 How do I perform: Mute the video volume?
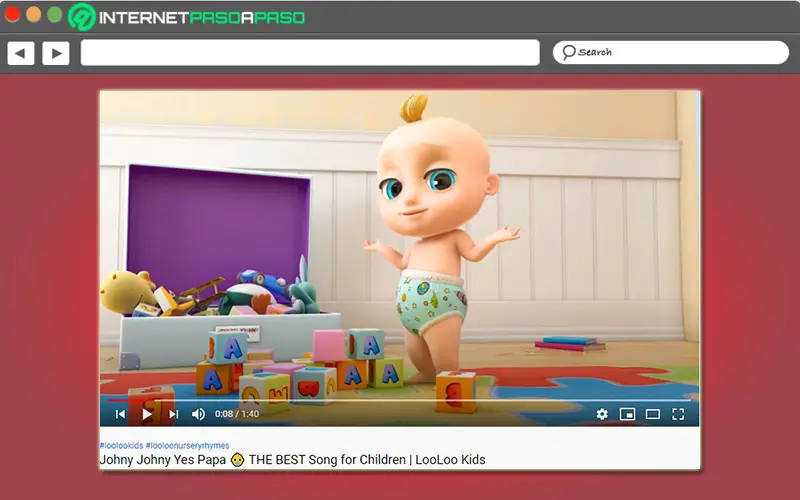[198, 414]
